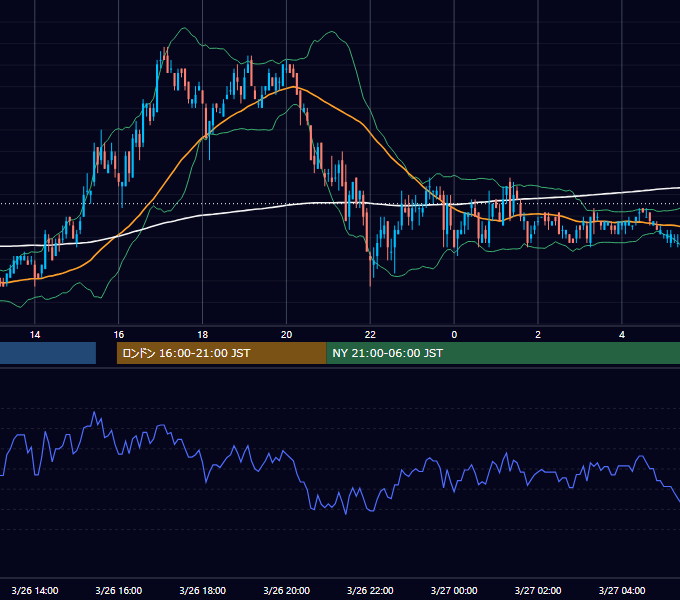Click the 20 hour axis label
This screenshot has width=680, height=600.
[286, 335]
